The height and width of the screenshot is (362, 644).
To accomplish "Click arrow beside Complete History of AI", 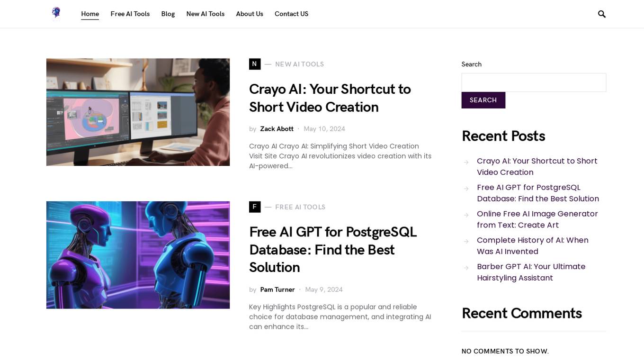I will (466, 241).
